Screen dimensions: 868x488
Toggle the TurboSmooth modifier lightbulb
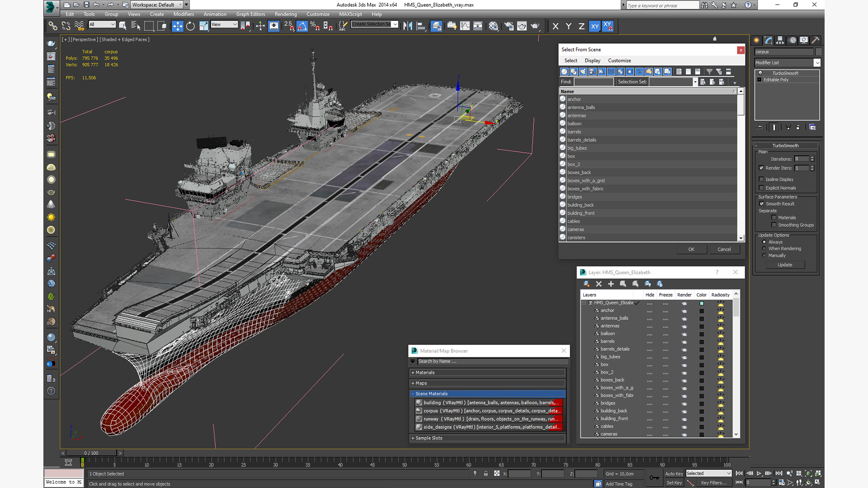click(x=760, y=73)
